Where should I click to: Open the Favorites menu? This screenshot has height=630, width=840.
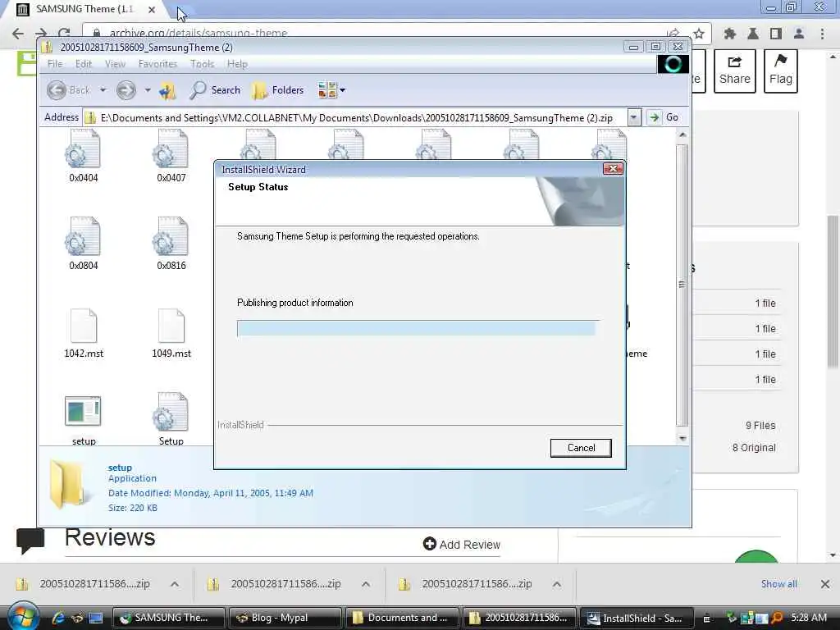[x=157, y=64]
